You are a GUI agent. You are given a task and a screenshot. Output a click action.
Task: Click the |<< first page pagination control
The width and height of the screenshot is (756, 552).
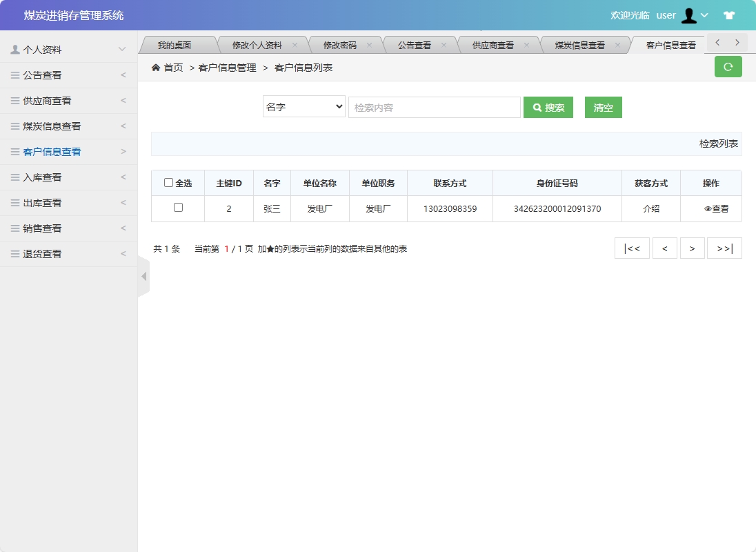point(632,248)
